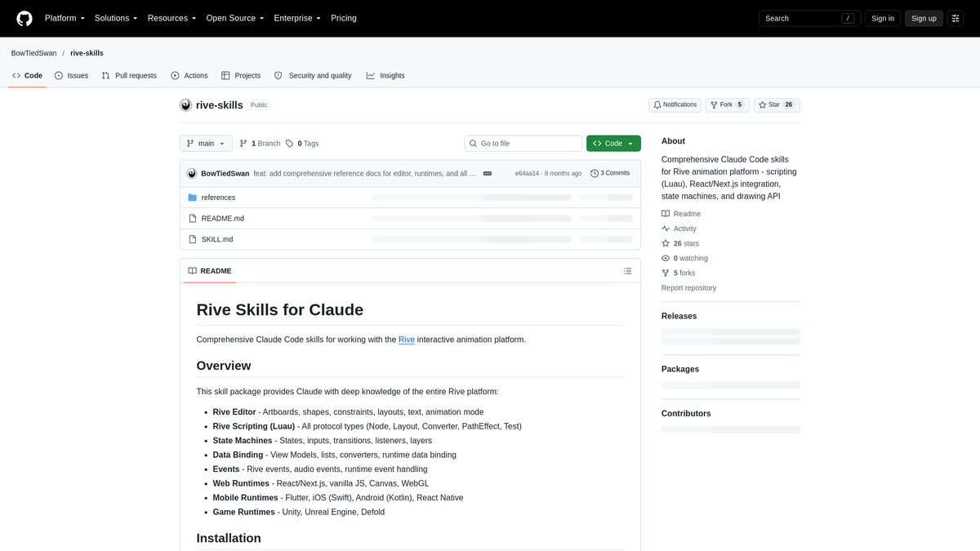Open the Insights tab

coord(385,75)
